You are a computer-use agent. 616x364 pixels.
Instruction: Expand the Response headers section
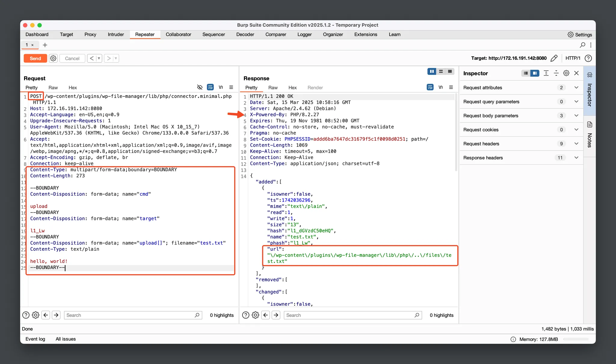576,158
